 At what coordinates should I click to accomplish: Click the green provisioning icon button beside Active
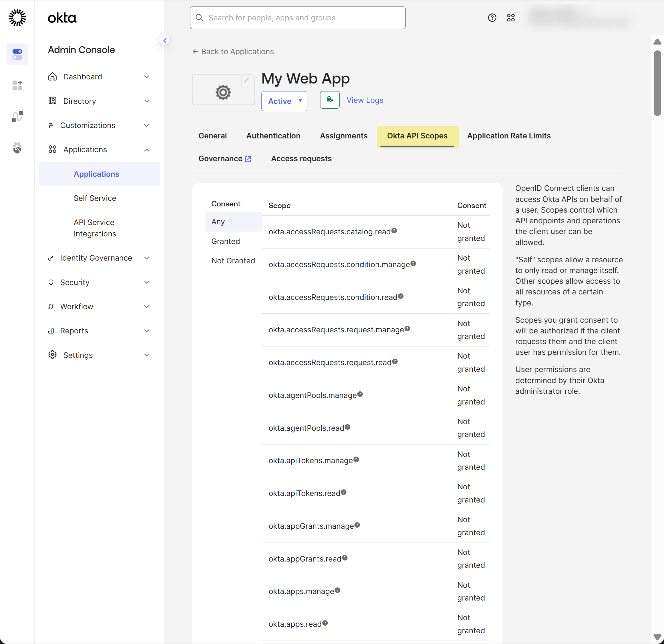click(x=329, y=100)
